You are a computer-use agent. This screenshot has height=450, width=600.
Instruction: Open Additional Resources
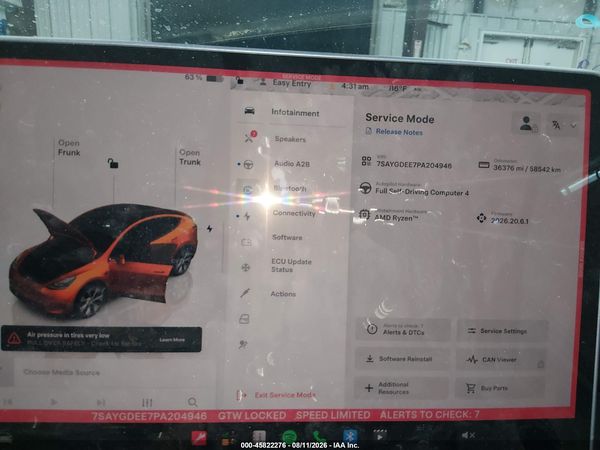(400, 388)
